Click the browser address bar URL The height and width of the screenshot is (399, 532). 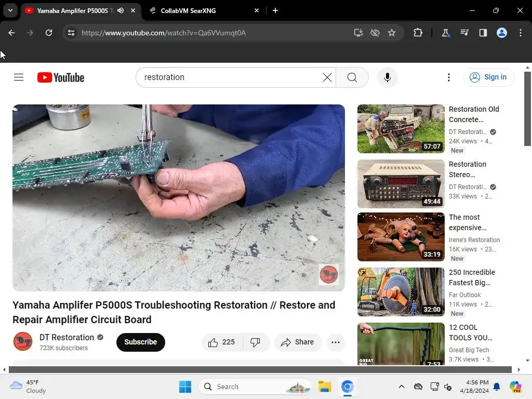[x=164, y=33]
